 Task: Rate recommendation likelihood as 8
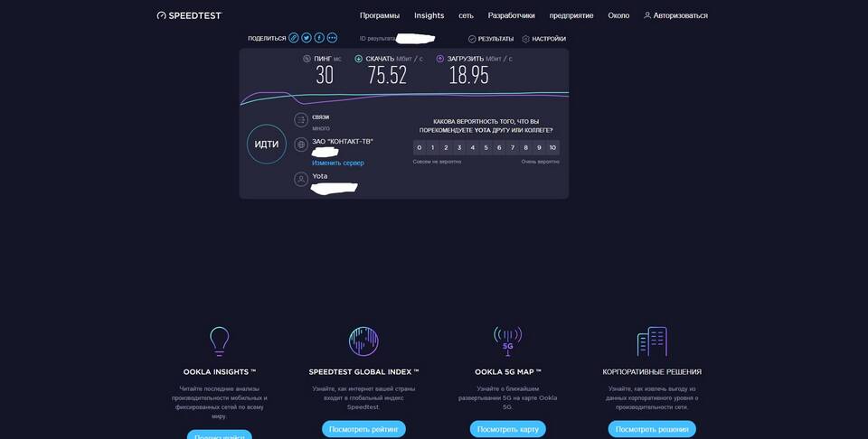pyautogui.click(x=525, y=147)
